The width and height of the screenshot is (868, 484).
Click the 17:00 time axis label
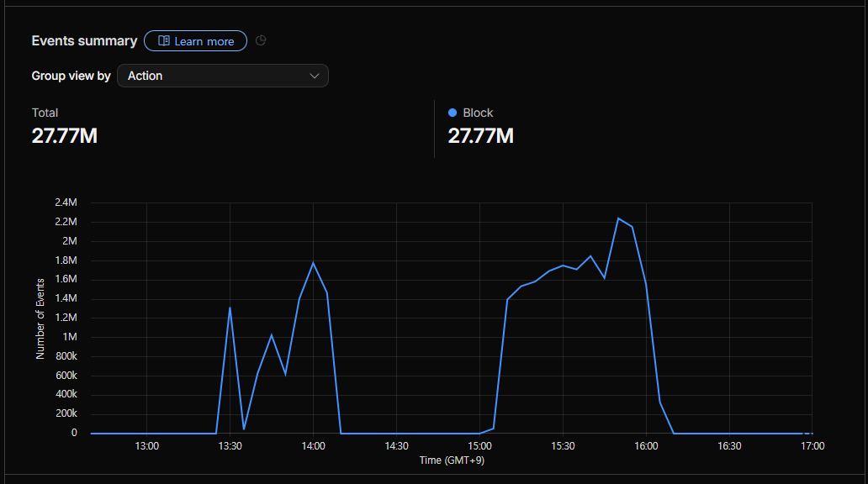point(812,446)
